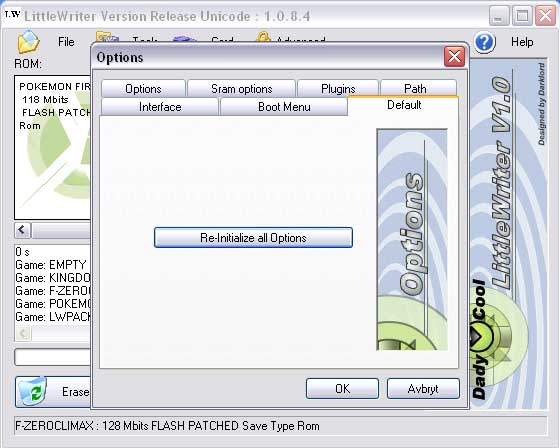The image size is (560, 448).
Task: Select the Game: LWPACK entry
Action: (52, 317)
